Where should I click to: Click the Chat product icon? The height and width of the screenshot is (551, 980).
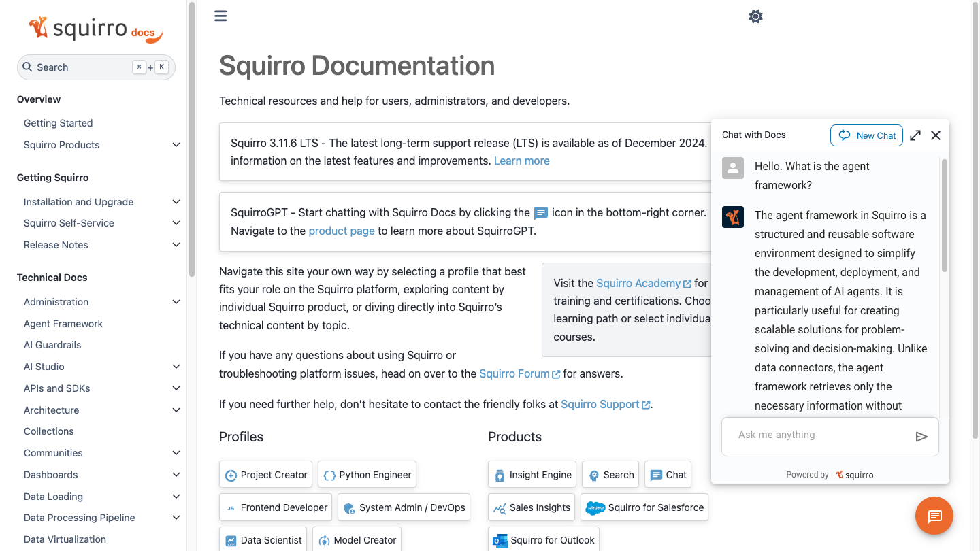(656, 475)
